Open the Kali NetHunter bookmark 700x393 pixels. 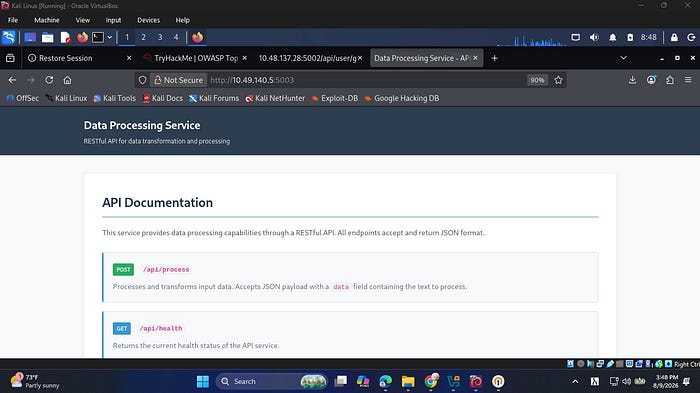tap(275, 98)
